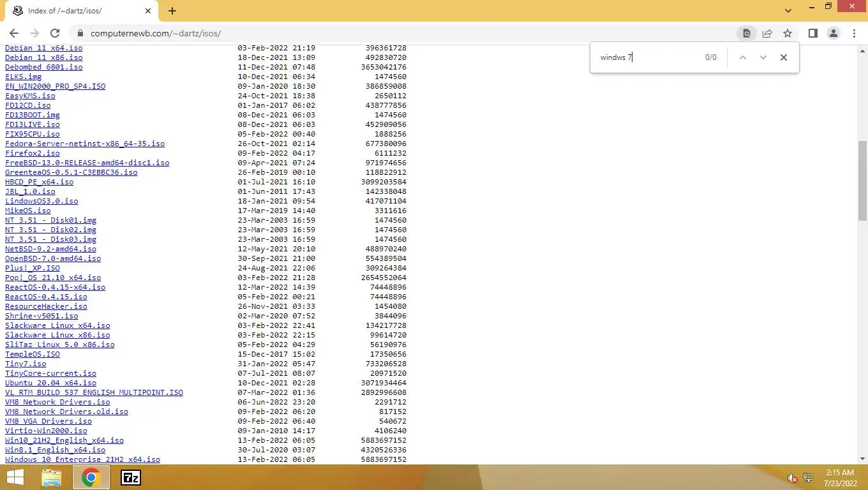The image size is (868, 490).
Task: Click the NetBSD-9.2-amd64.iso link
Action: [50, 249]
